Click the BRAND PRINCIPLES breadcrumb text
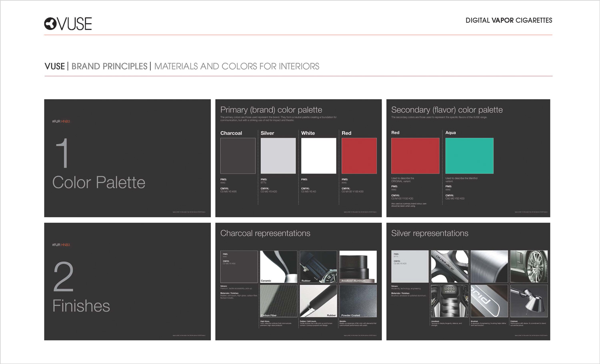 click(109, 66)
